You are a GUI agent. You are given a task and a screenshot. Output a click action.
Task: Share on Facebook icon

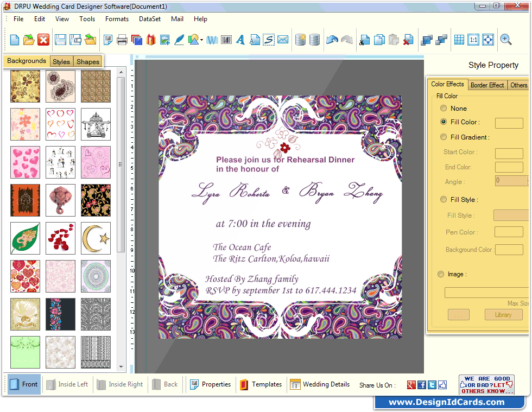point(422,385)
